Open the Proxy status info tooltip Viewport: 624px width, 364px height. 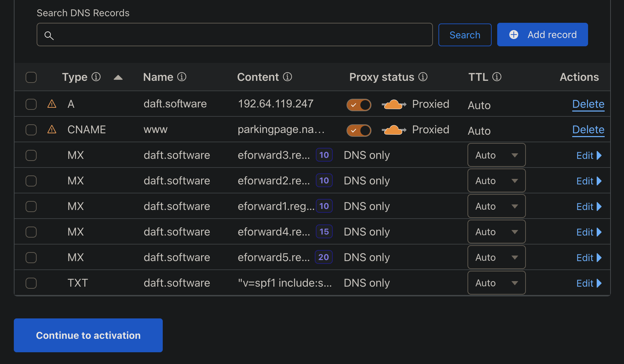[423, 77]
